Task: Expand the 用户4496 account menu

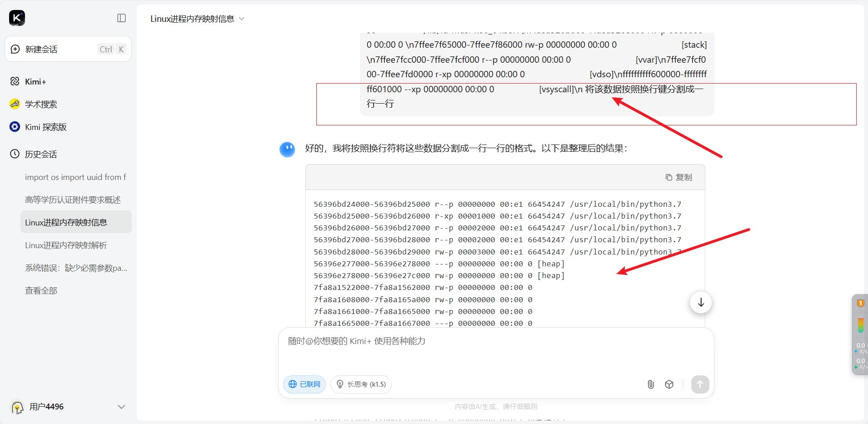Action: click(x=121, y=407)
